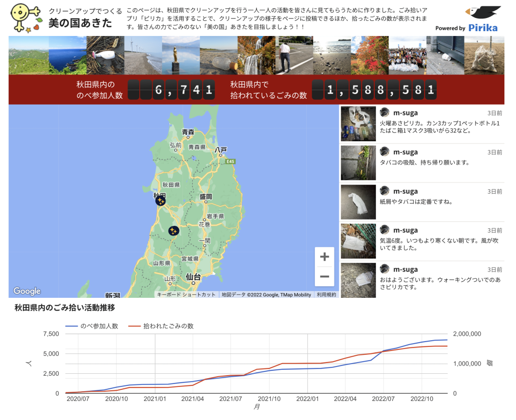Open m-suga's avatar on the 紙屑やタバコ post

tap(385, 191)
